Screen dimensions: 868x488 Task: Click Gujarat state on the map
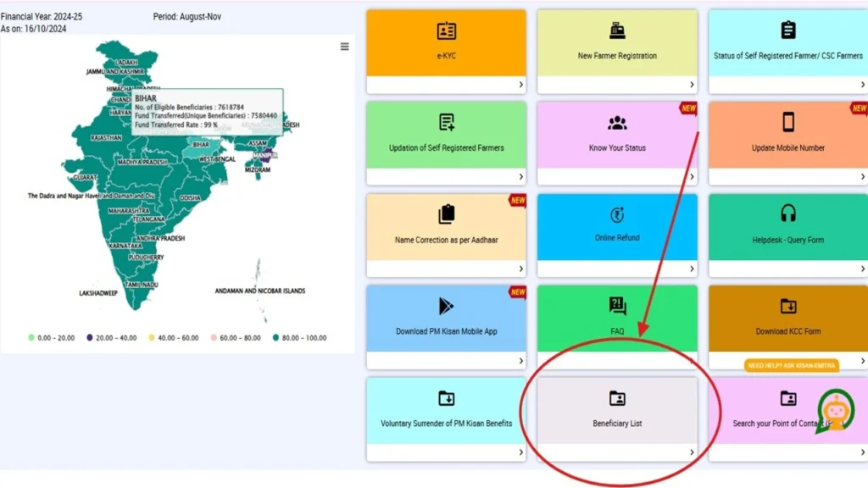pyautogui.click(x=86, y=178)
